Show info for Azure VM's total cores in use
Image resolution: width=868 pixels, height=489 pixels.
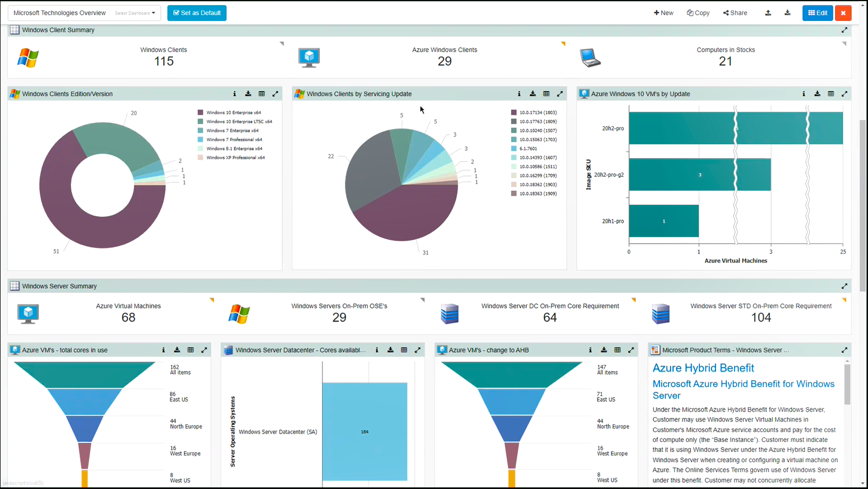(x=163, y=350)
